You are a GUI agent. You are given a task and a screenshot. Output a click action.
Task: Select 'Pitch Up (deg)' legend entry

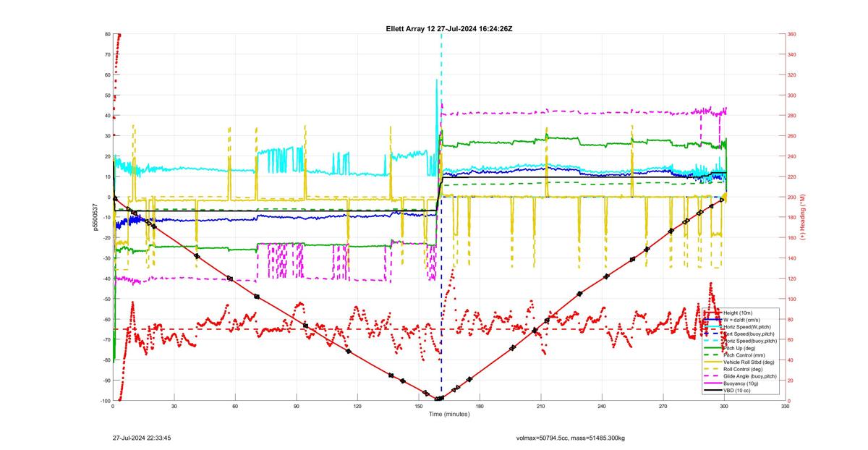click(x=739, y=348)
